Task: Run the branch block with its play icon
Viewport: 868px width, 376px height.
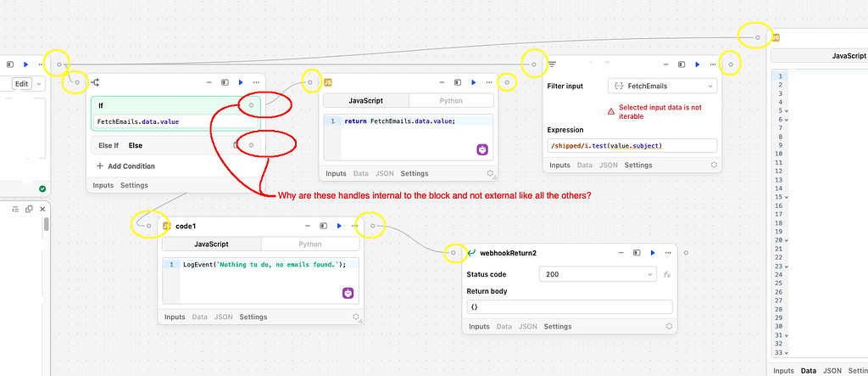Action: click(241, 82)
